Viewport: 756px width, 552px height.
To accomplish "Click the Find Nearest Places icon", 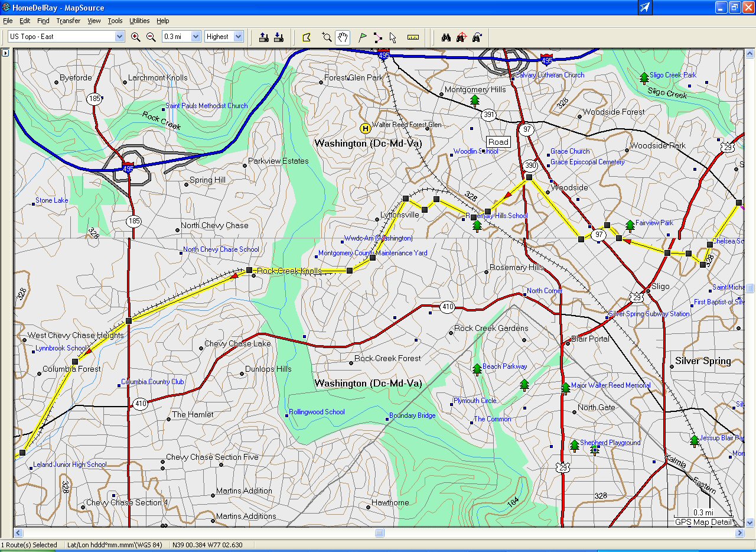I will tap(461, 37).
